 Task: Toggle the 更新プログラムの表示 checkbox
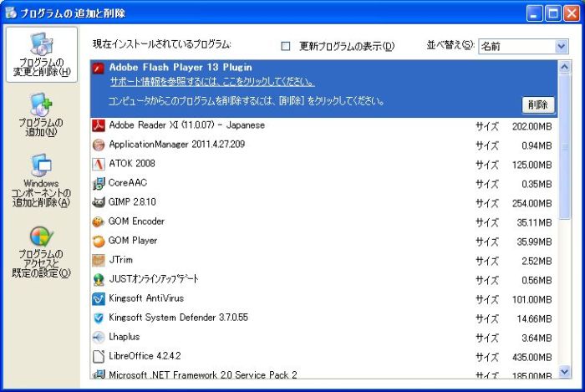286,46
